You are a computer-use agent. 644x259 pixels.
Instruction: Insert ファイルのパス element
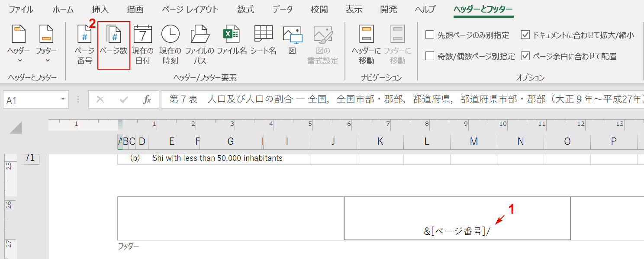(200, 45)
